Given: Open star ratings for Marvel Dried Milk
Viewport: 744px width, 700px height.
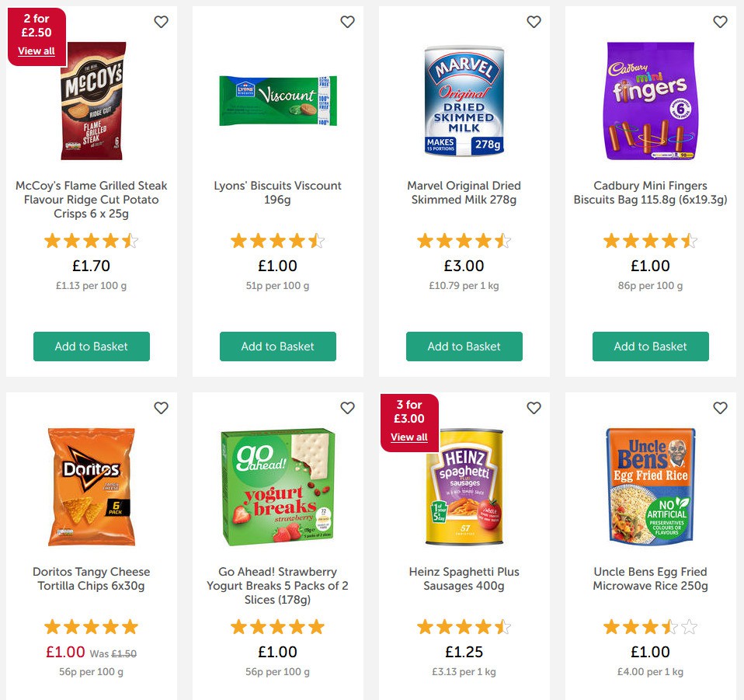Looking at the screenshot, I should pyautogui.click(x=464, y=241).
